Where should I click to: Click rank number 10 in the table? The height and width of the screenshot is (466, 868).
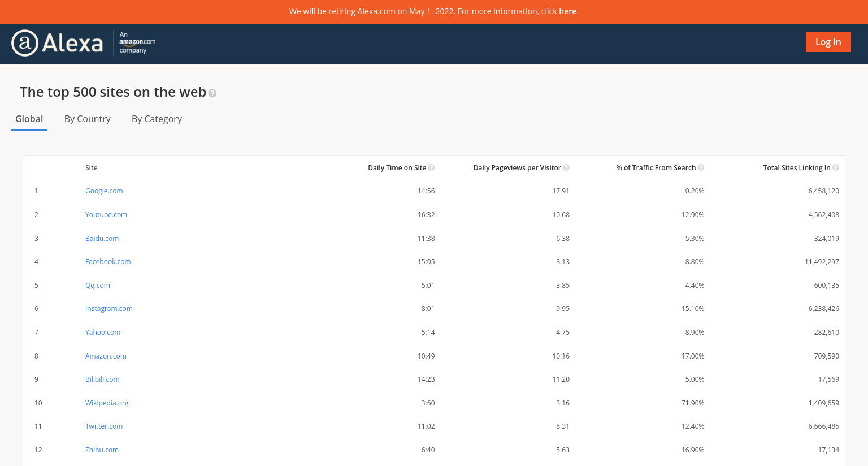pyautogui.click(x=38, y=403)
